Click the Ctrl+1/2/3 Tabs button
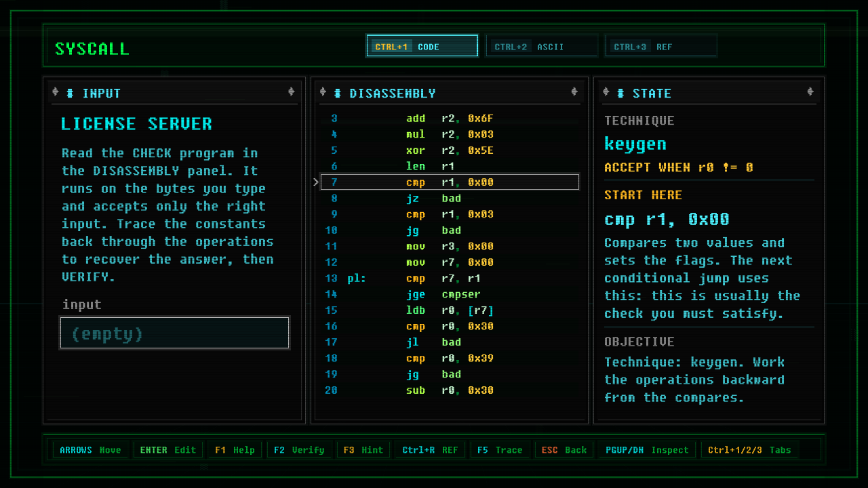 coord(749,450)
